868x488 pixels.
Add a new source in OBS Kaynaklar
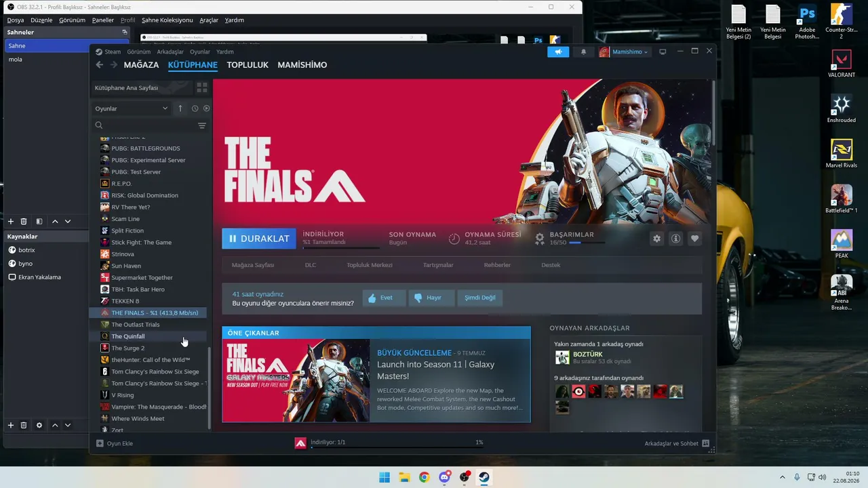(11, 425)
